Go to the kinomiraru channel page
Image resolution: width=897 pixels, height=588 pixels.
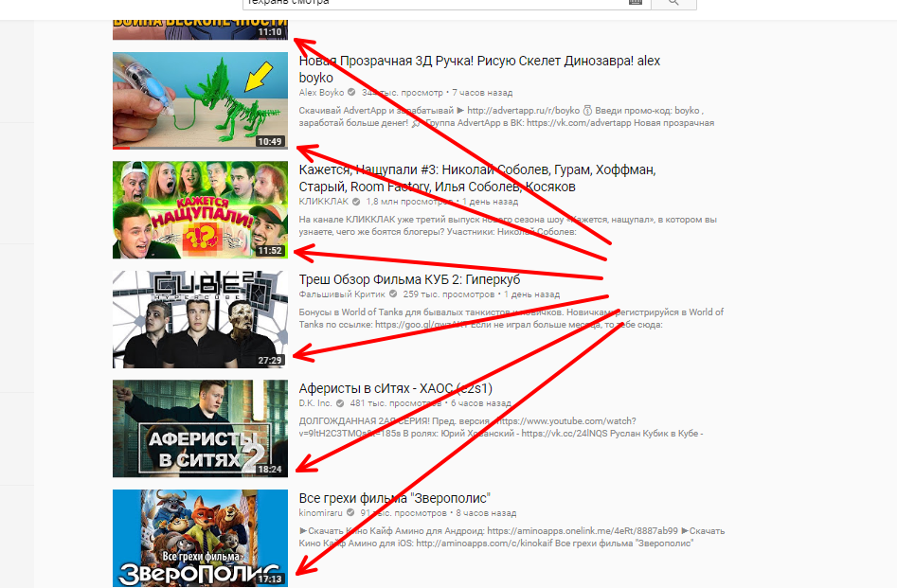pyautogui.click(x=320, y=512)
